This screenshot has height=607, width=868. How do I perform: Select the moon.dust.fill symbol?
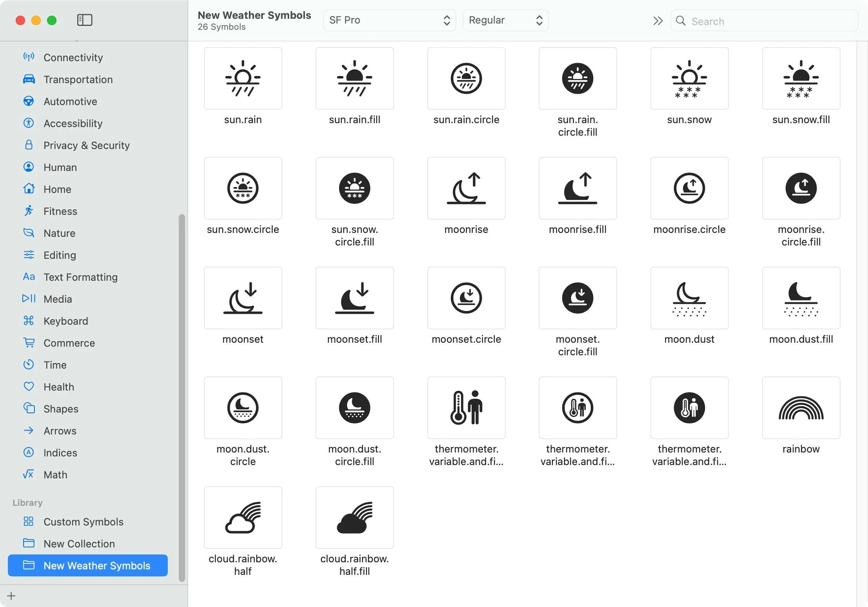click(801, 298)
